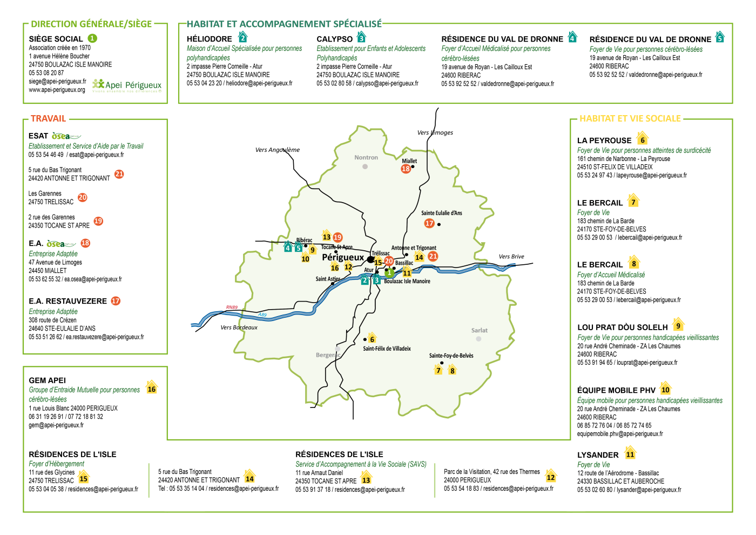The image size is (756, 535).
Task: Select teal house icon 2 beside HÉLIODORE
Action: pos(243,38)
